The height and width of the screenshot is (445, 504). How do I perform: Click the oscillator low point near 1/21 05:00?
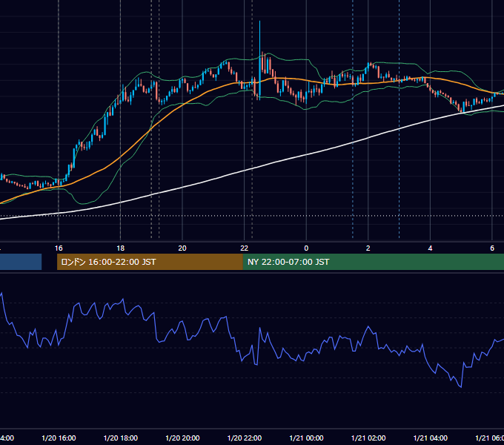pyautogui.click(x=461, y=386)
